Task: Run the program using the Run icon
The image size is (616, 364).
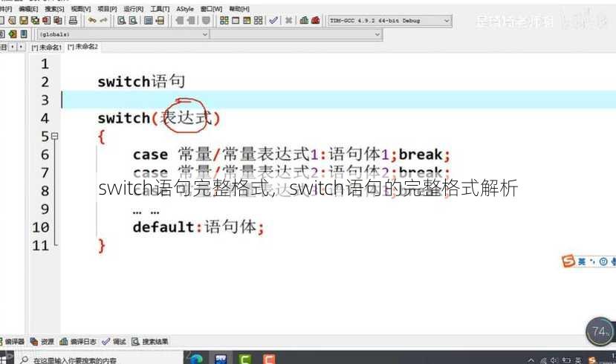Action: pyautogui.click(x=236, y=20)
